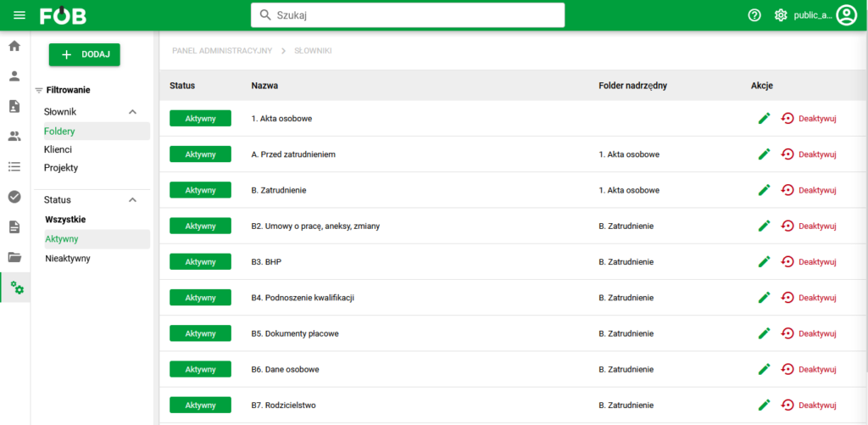Click the DODAJ add button
This screenshot has width=868, height=425.
click(85, 54)
